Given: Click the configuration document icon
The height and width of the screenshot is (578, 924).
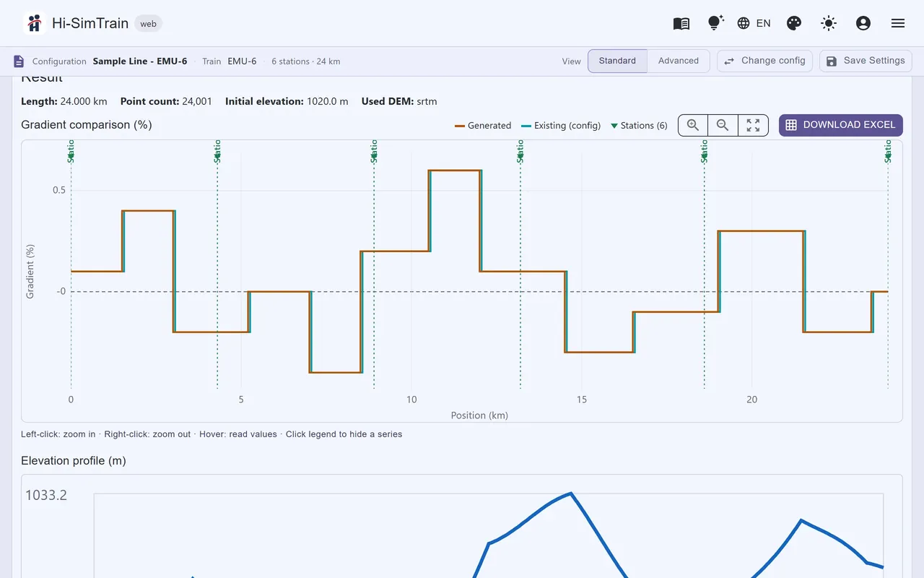Looking at the screenshot, I should (x=19, y=61).
